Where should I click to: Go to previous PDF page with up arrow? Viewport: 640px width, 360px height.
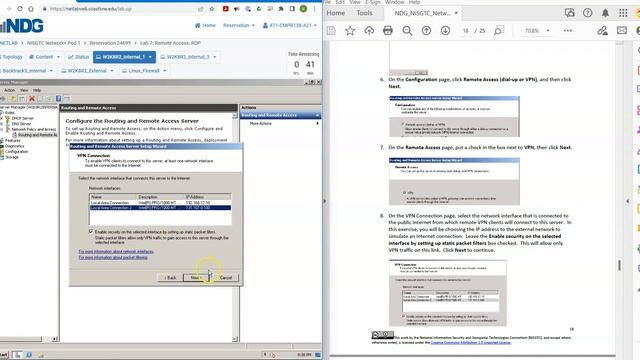[426, 31]
